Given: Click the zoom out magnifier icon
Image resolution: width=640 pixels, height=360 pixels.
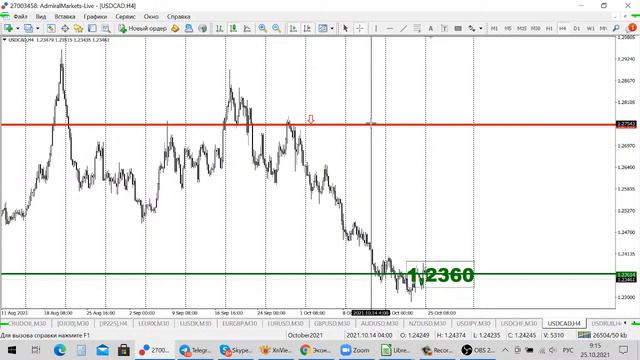Looking at the screenshot, I should (277, 28).
